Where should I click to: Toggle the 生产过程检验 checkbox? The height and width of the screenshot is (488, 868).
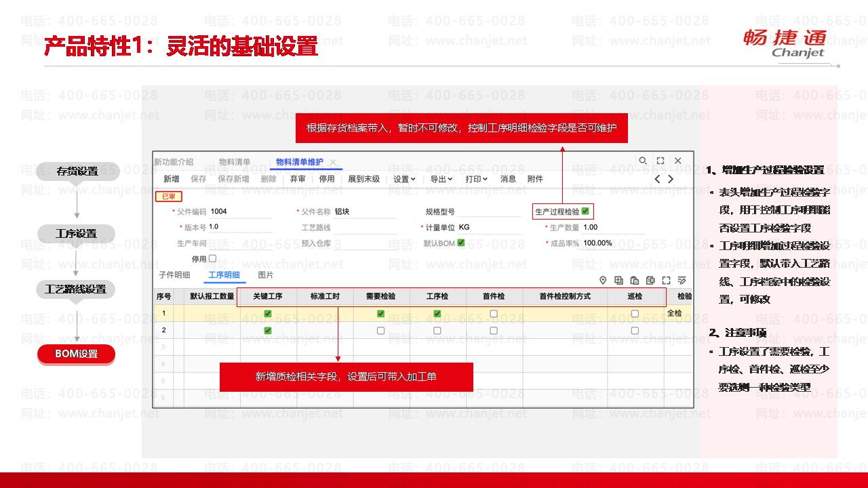(x=585, y=211)
